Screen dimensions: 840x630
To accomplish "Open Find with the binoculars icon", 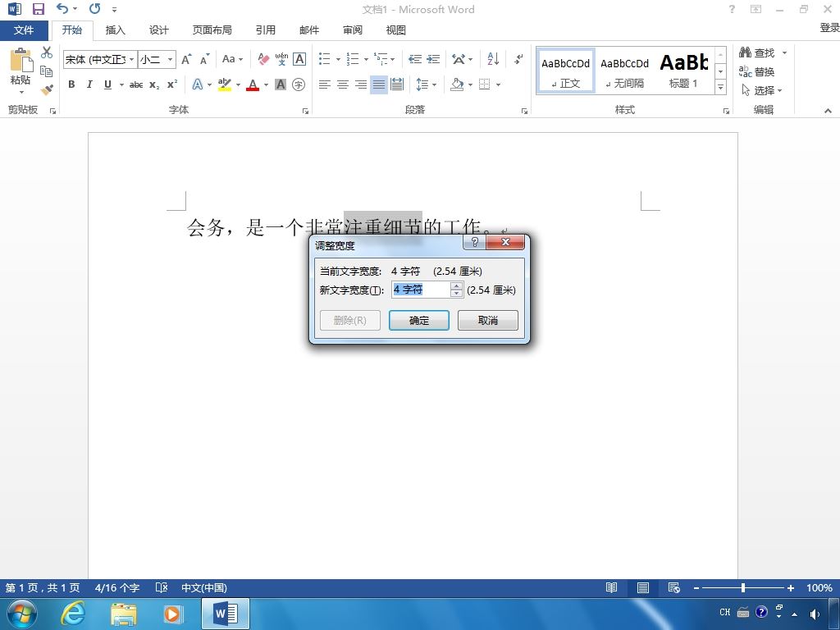I will (x=745, y=52).
